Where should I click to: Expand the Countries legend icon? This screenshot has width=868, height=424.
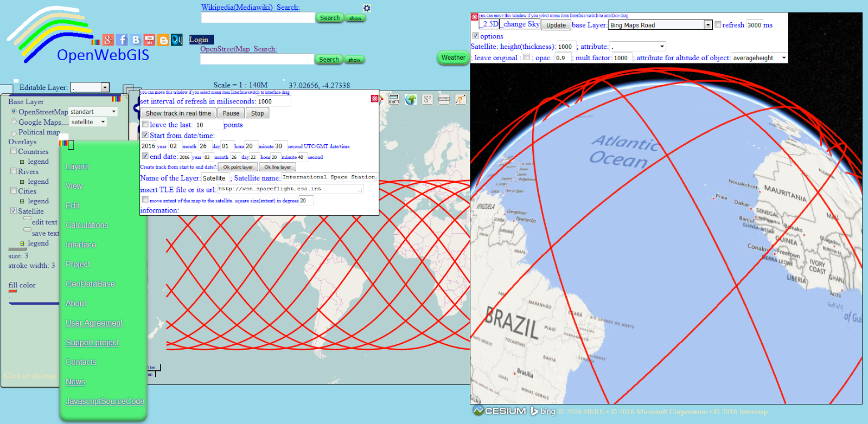point(22,162)
